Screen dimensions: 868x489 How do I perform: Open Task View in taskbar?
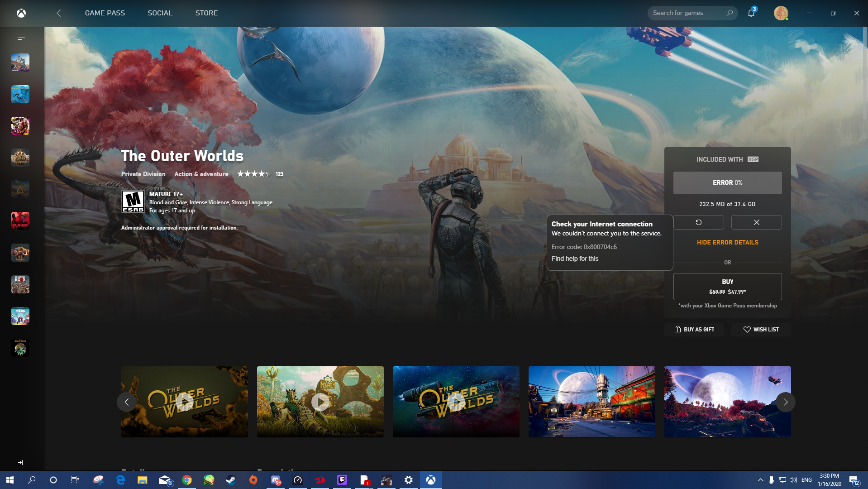pos(75,480)
